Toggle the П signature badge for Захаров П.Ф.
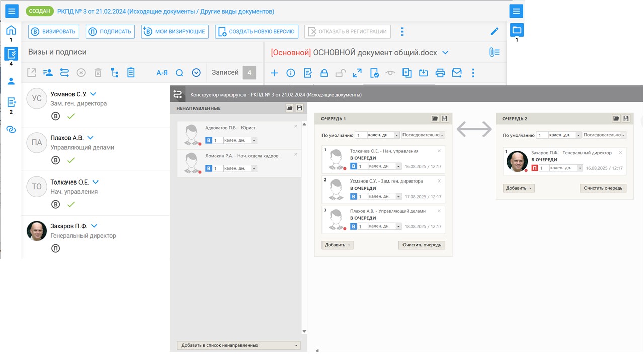Screen dimensions: 644x362 point(535,168)
